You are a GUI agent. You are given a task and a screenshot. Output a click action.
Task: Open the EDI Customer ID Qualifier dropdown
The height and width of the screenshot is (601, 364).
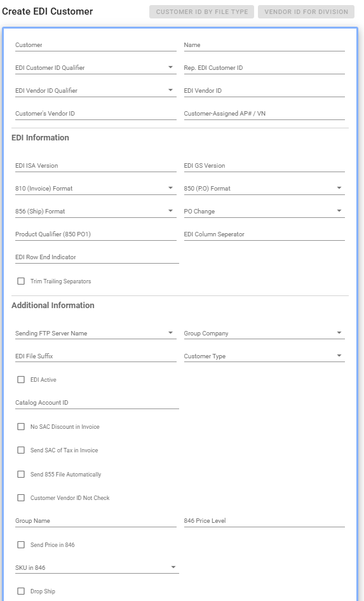click(96, 68)
